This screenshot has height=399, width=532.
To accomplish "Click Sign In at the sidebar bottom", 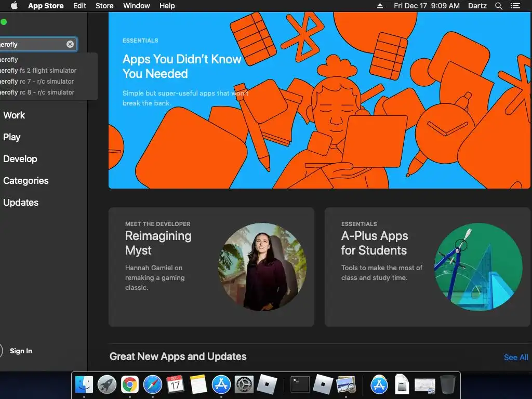I will pyautogui.click(x=21, y=351).
